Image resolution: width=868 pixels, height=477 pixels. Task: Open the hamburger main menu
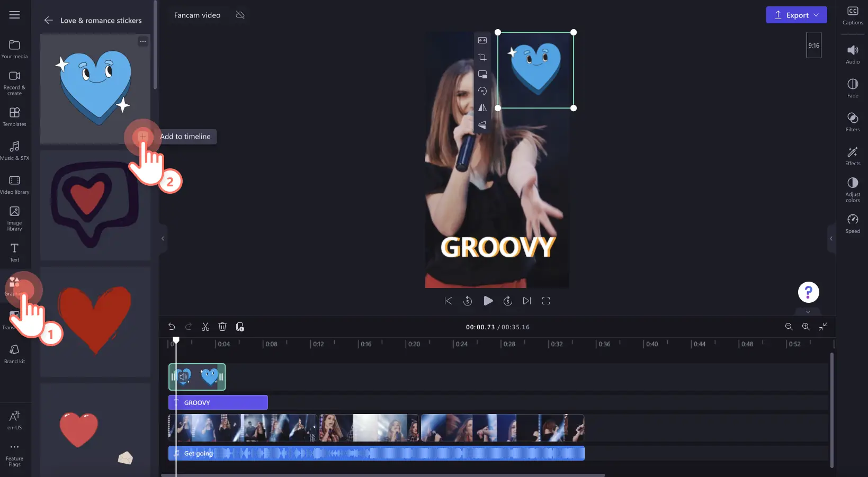click(14, 15)
